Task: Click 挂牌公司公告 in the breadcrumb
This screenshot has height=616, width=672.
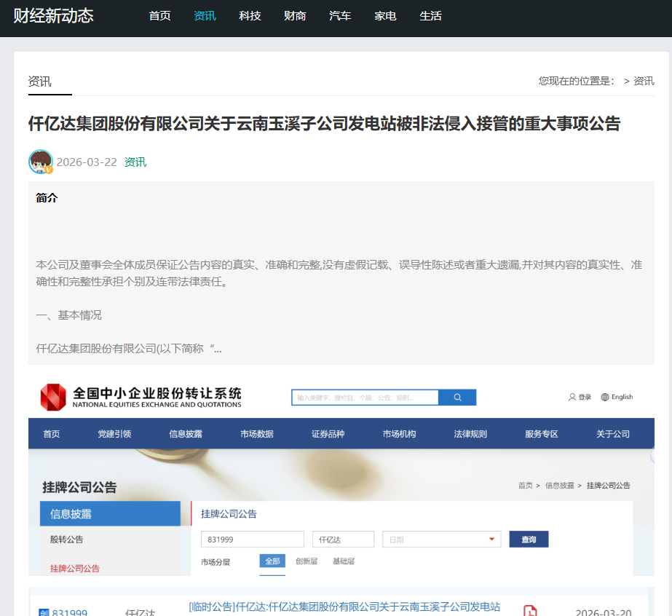Action: tap(608, 485)
